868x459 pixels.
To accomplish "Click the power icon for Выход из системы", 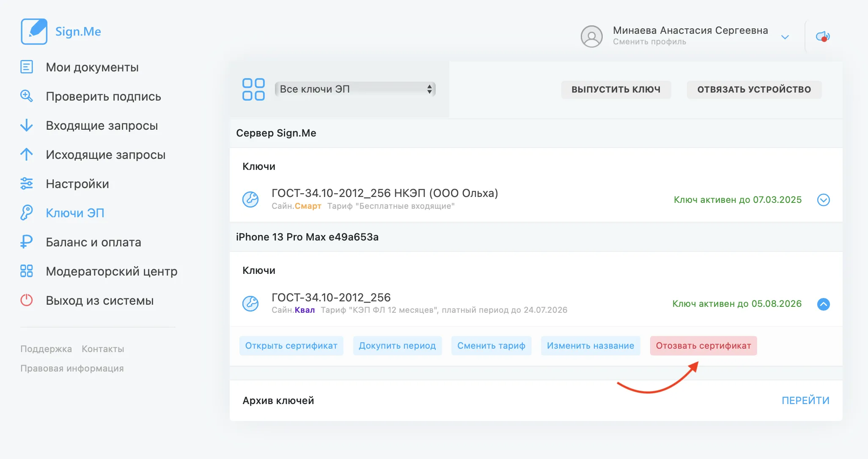I will pos(26,301).
